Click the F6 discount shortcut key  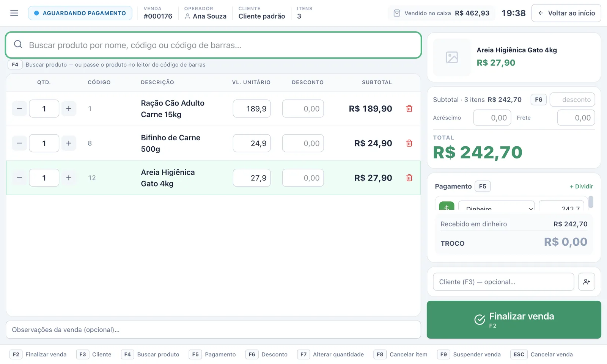click(538, 100)
